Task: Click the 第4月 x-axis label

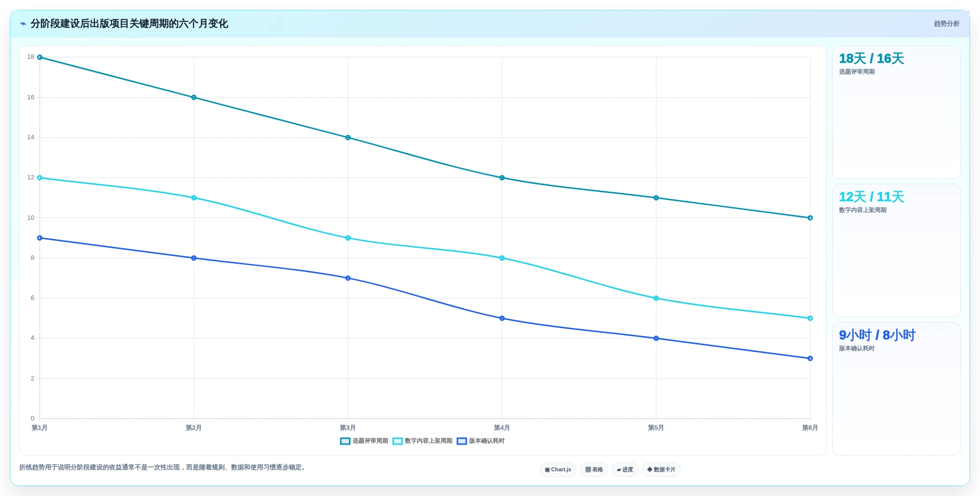Action: coord(502,428)
